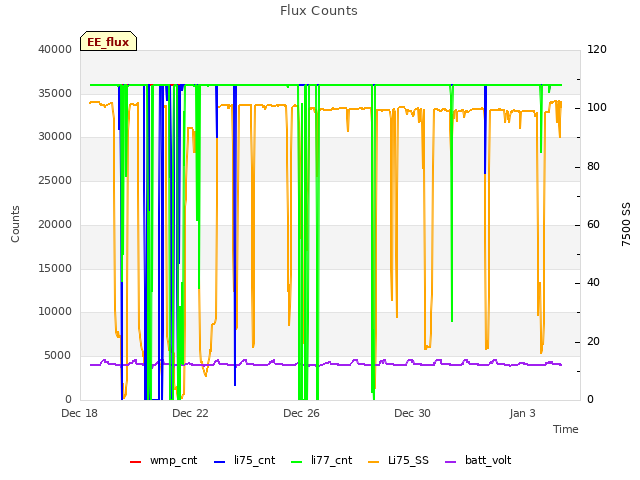640x480 pixels.
Task: Toggle the wmp_cnt legend entry
Action: pyautogui.click(x=164, y=460)
